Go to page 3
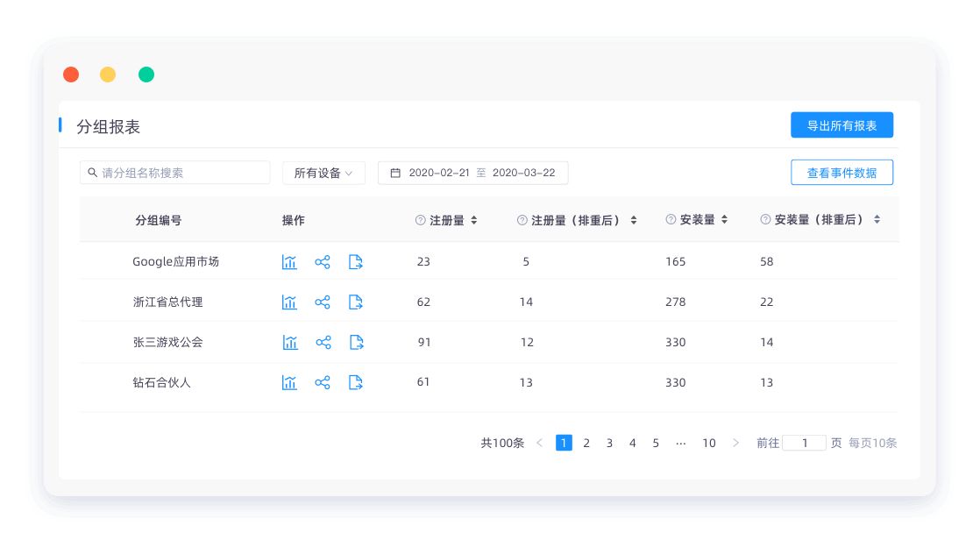Image resolution: width=980 pixels, height=540 pixels. pos(609,443)
